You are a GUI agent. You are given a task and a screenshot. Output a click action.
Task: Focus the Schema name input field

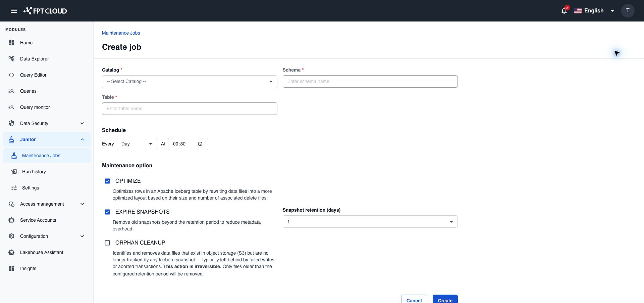coord(370,81)
